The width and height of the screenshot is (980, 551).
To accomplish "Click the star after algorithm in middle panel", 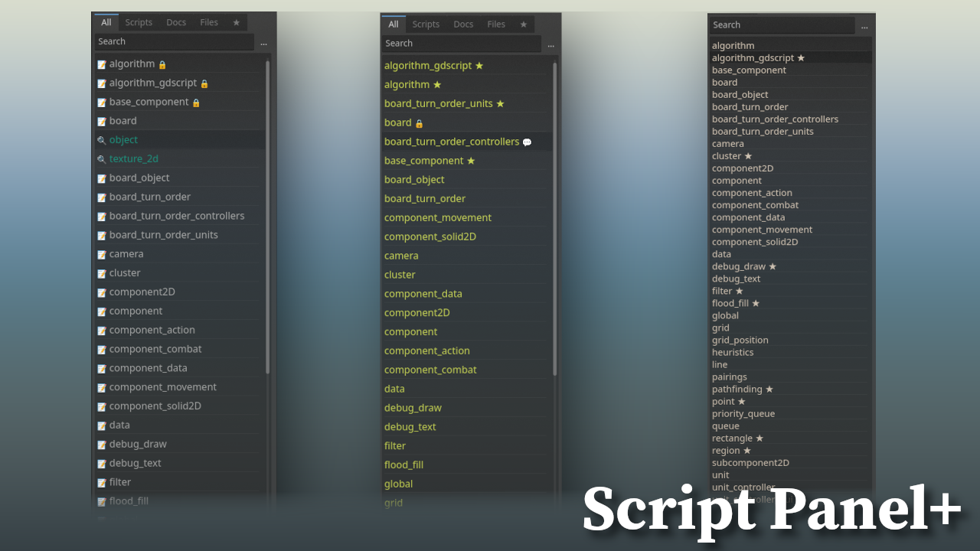I will click(437, 85).
